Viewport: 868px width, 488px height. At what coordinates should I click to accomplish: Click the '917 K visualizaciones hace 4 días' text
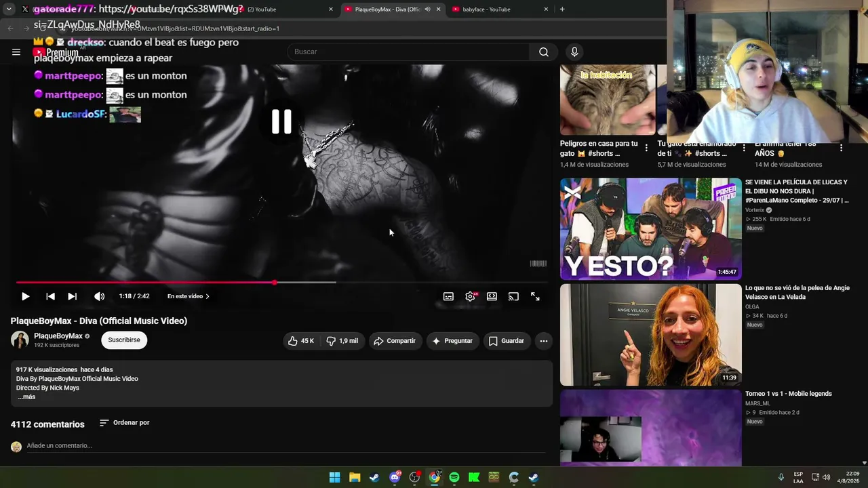point(64,370)
